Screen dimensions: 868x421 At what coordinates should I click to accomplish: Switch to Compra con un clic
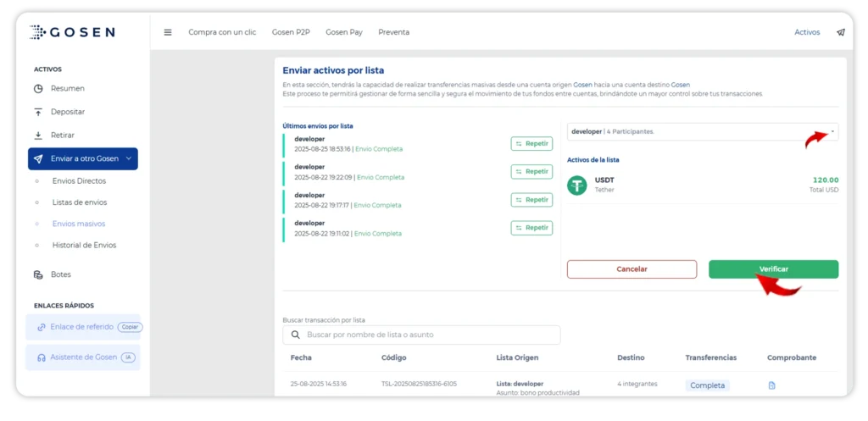[x=222, y=32]
